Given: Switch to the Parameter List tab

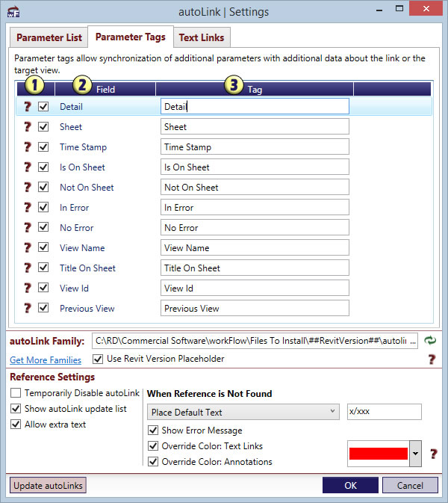Looking at the screenshot, I should point(49,37).
